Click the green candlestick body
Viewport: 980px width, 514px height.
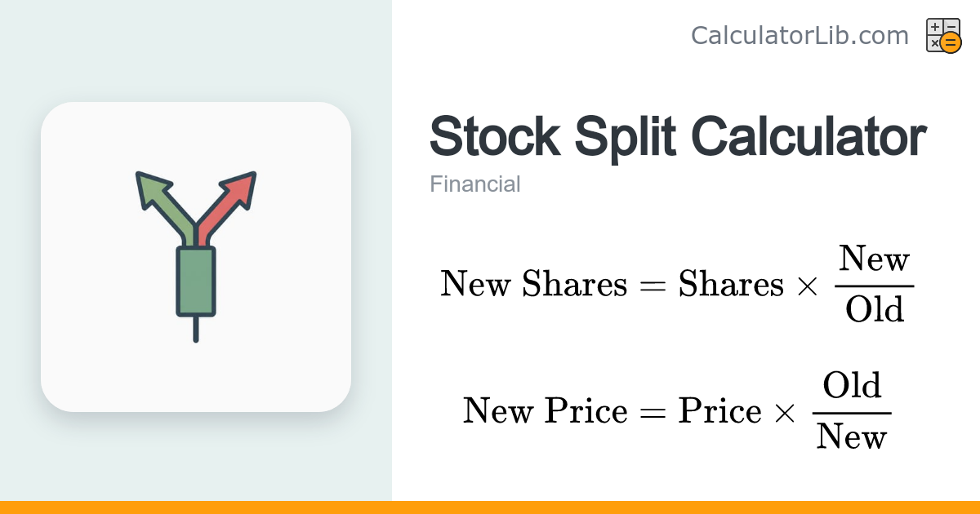[x=196, y=281]
